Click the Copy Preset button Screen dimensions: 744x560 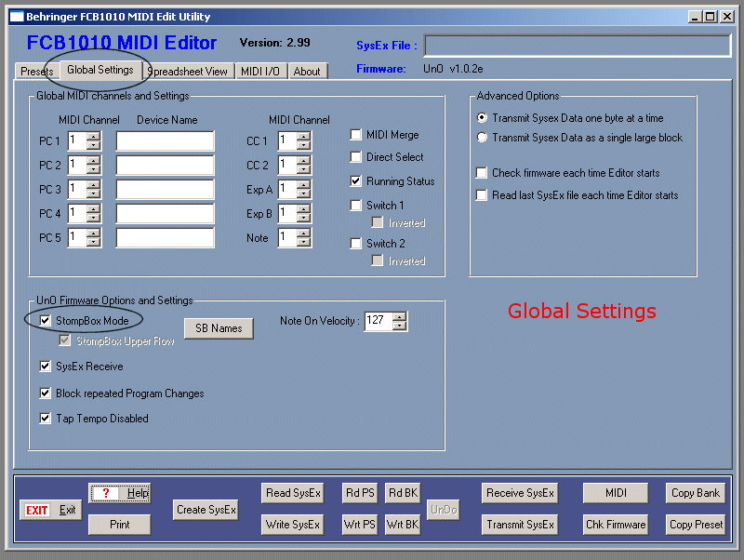point(696,525)
